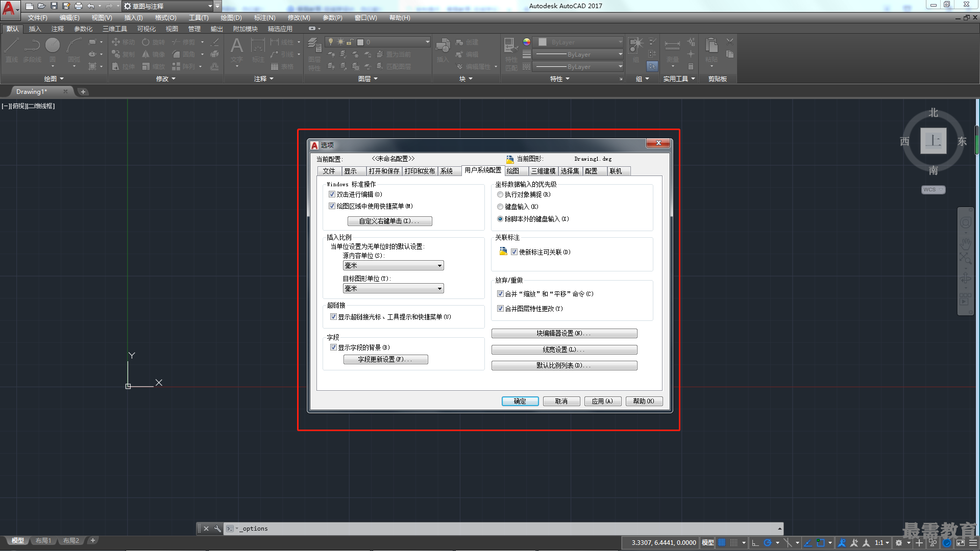Expand the Properties panel in ribbon

[x=560, y=79]
